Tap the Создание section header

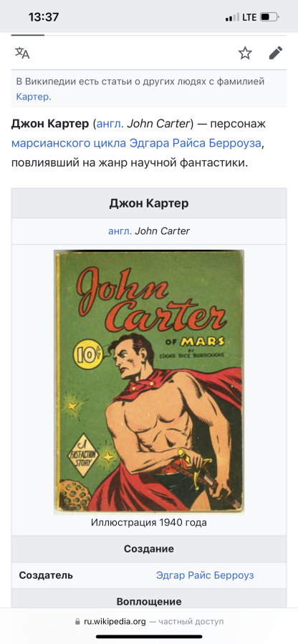149,549
